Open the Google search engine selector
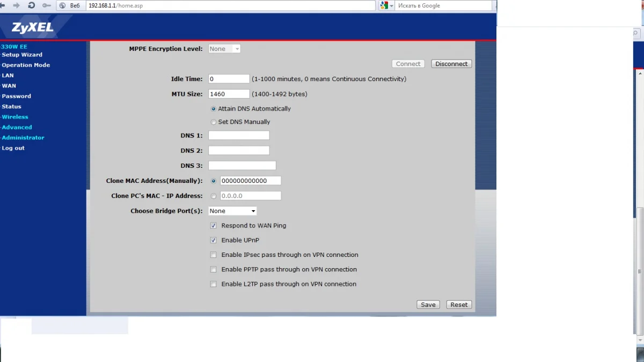644x362 pixels. (x=386, y=5)
